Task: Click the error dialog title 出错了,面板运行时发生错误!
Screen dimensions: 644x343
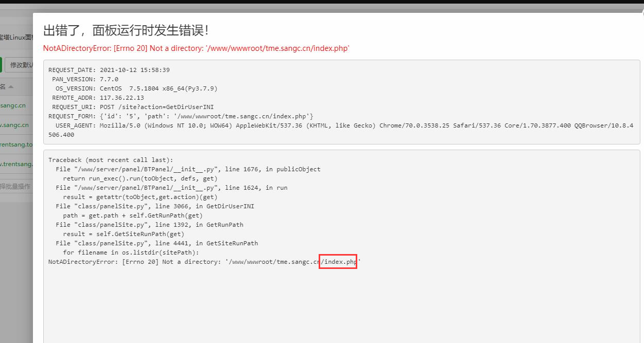Action: tap(127, 30)
